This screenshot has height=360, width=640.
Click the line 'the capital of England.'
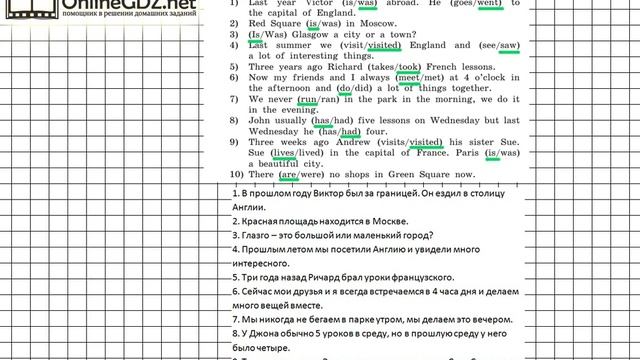302,13
